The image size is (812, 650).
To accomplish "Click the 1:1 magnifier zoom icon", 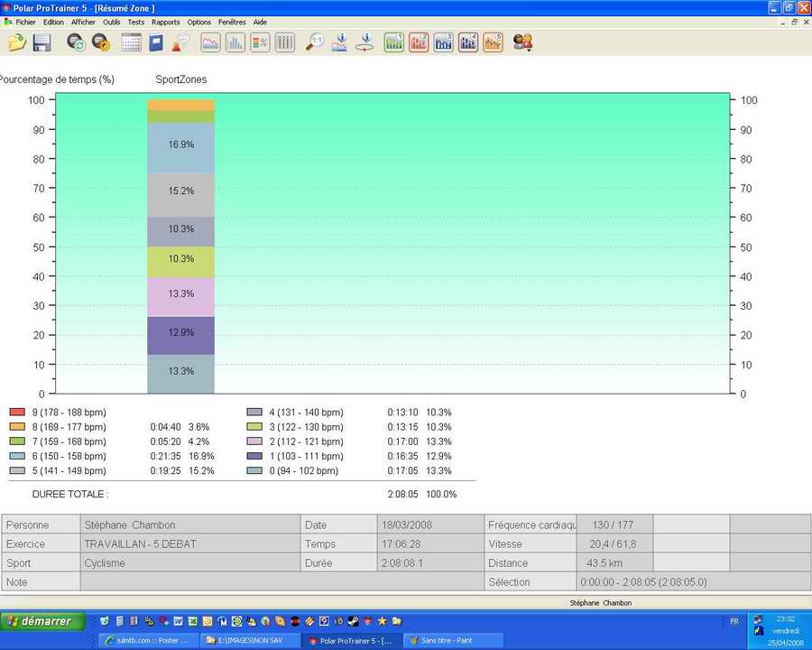I will pyautogui.click(x=315, y=42).
